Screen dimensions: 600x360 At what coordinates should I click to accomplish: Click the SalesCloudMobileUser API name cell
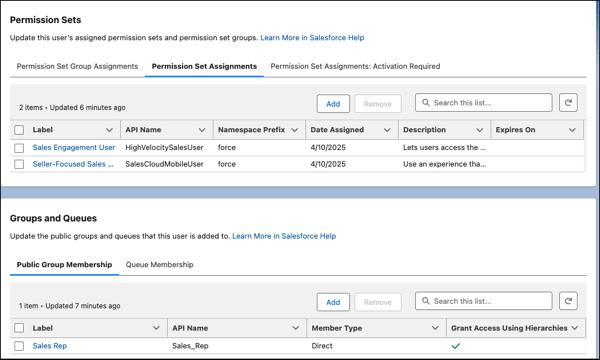coord(164,164)
